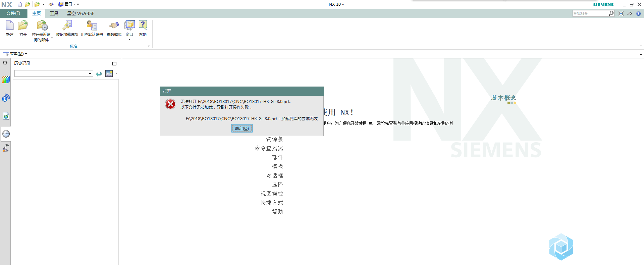This screenshot has height=265, width=644.
Task: Click touch mode hand icon in quick access toolbar
Action: point(51,4)
